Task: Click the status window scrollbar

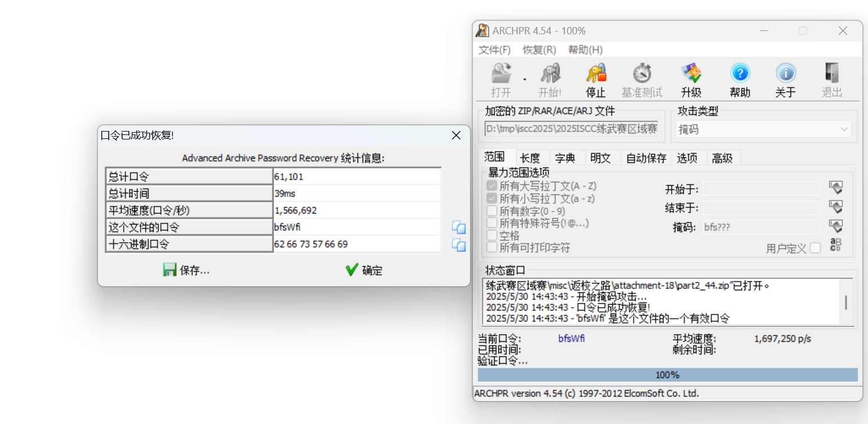Action: 846,303
